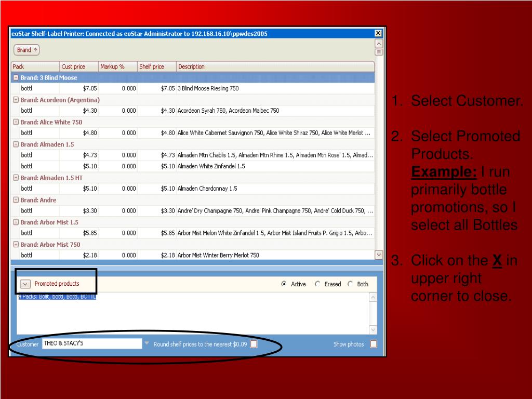The height and width of the screenshot is (399, 532).
Task: Click the $2.18 shelf price cell
Action: pos(157,255)
